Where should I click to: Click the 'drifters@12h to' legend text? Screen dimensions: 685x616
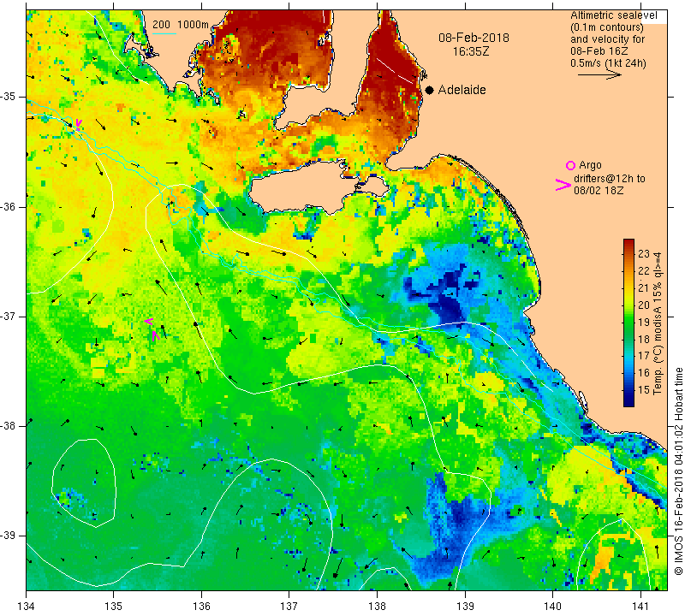(x=609, y=179)
